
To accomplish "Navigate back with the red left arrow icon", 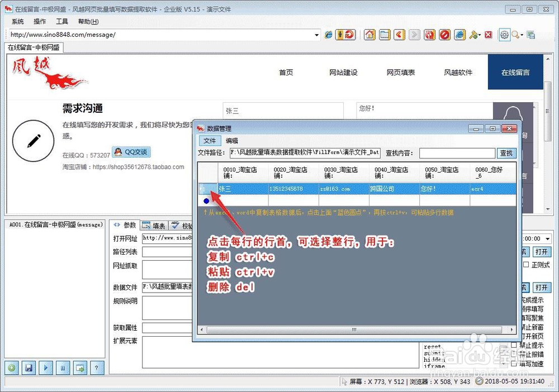I will [x=399, y=35].
